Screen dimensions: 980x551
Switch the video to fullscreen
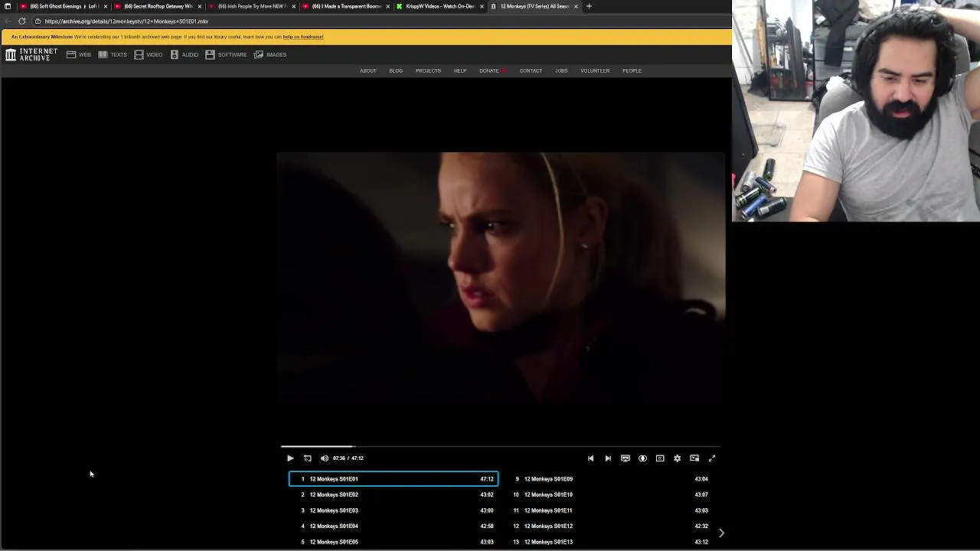pyautogui.click(x=712, y=458)
